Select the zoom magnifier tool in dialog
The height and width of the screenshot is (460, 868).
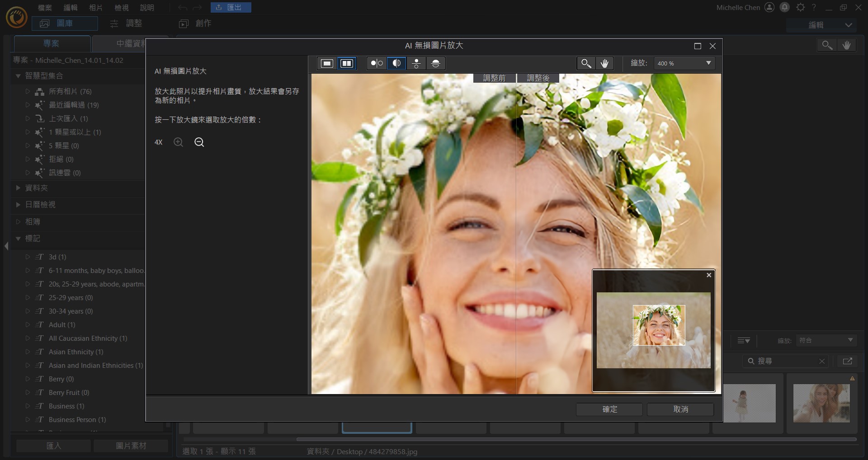pos(586,63)
